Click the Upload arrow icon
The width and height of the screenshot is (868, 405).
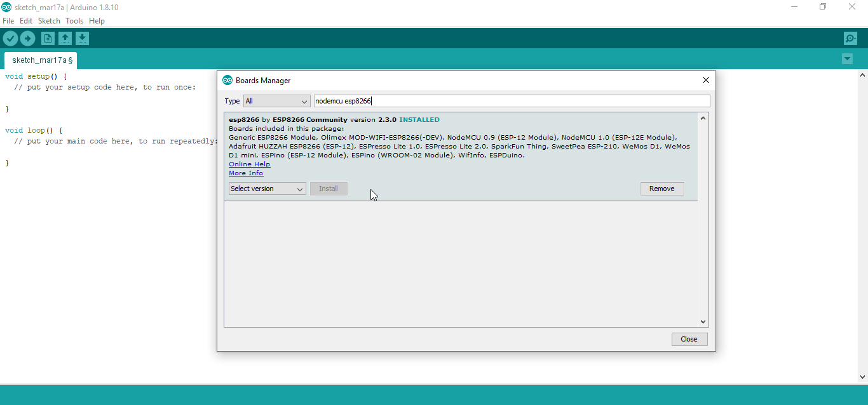[x=27, y=39]
